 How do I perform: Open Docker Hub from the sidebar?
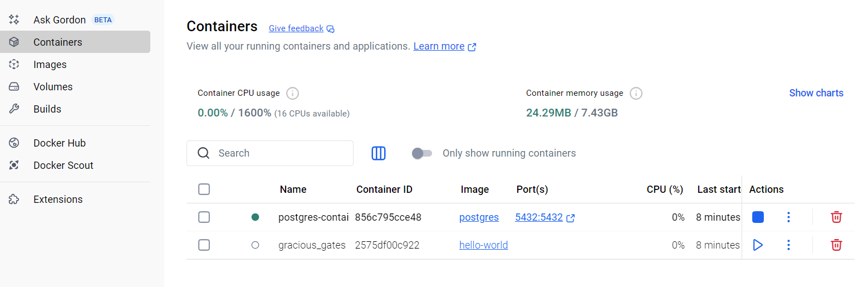(75, 143)
